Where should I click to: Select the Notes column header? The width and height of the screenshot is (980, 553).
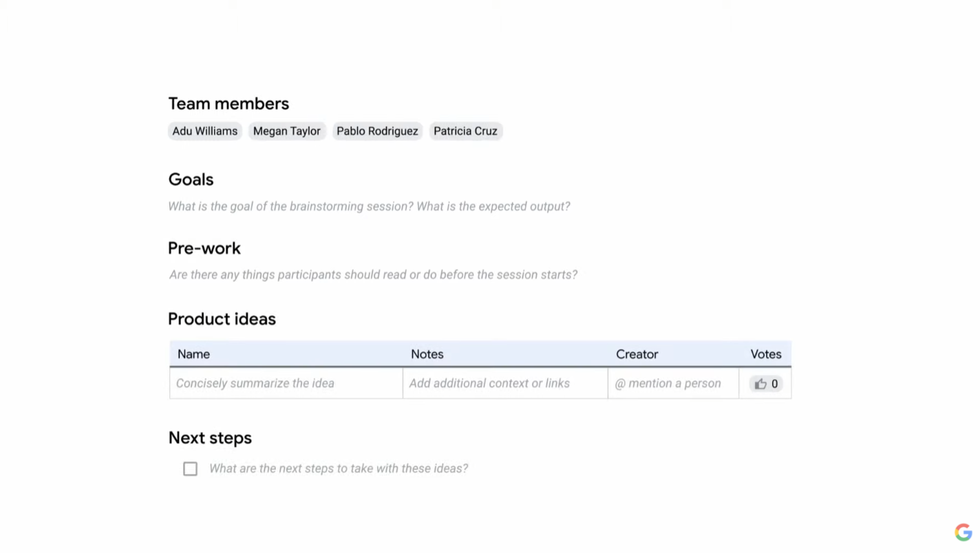(x=427, y=354)
